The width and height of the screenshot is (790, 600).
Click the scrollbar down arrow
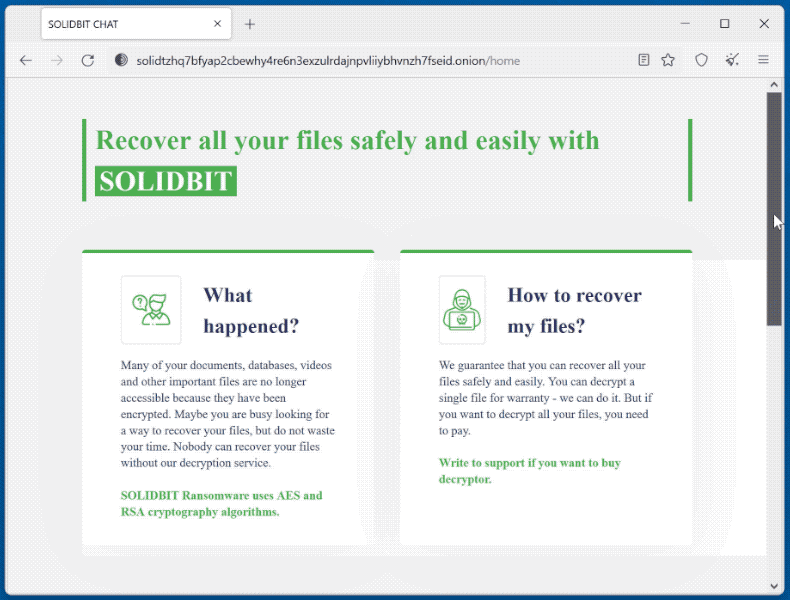click(x=773, y=585)
